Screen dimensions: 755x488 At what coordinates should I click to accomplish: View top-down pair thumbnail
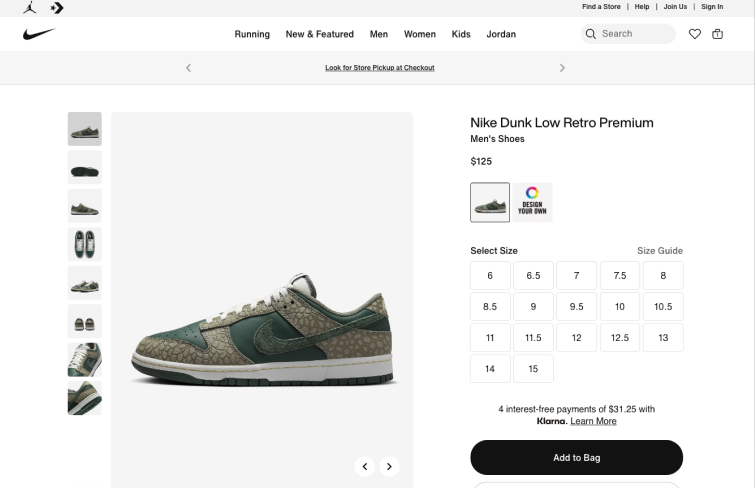click(x=85, y=244)
